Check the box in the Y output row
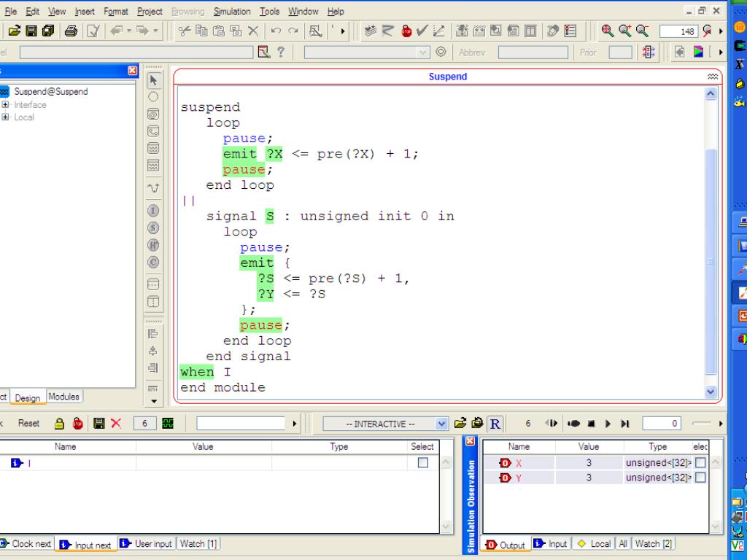The height and width of the screenshot is (560, 747). 700,477
